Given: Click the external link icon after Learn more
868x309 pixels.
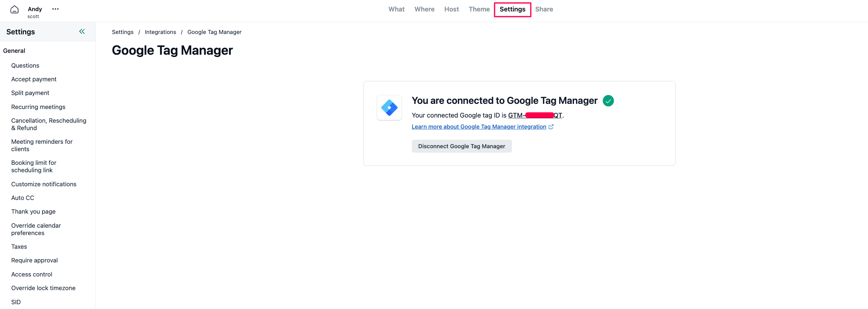Looking at the screenshot, I should coord(551,127).
